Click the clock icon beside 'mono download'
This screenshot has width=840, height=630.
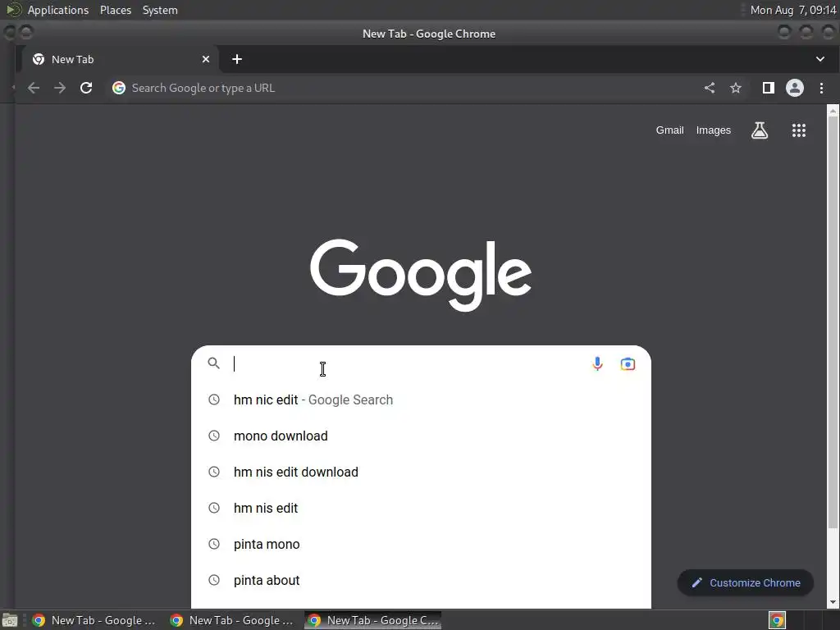pyautogui.click(x=214, y=436)
